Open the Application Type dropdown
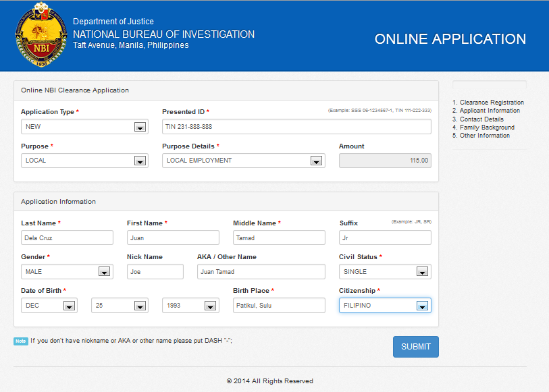This screenshot has height=392, width=549. (84, 127)
